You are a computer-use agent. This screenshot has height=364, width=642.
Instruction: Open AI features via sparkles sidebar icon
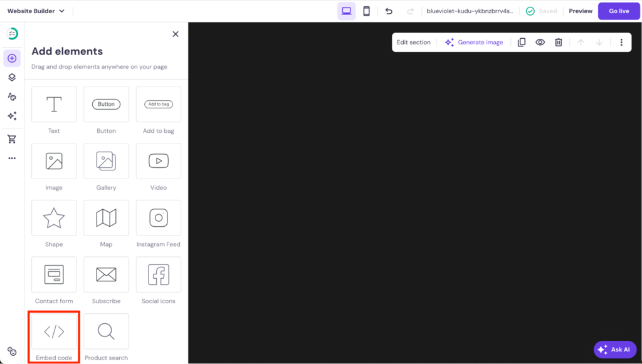11,116
